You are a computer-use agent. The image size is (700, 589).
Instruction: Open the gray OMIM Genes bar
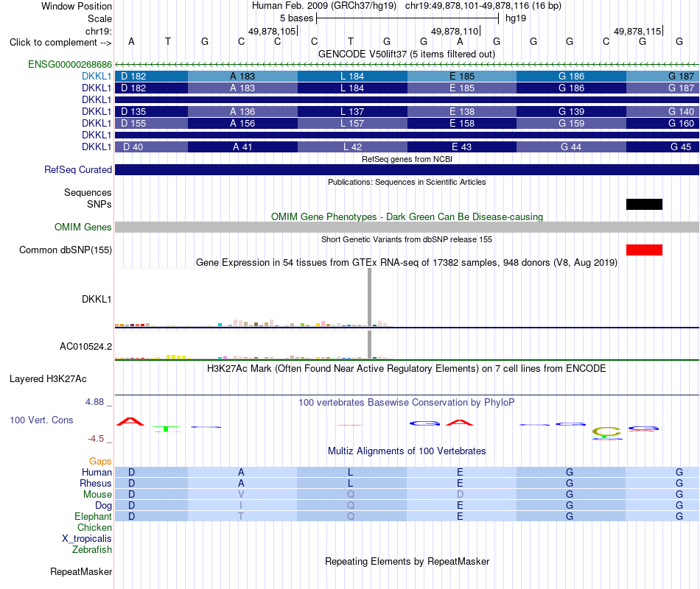tap(407, 227)
